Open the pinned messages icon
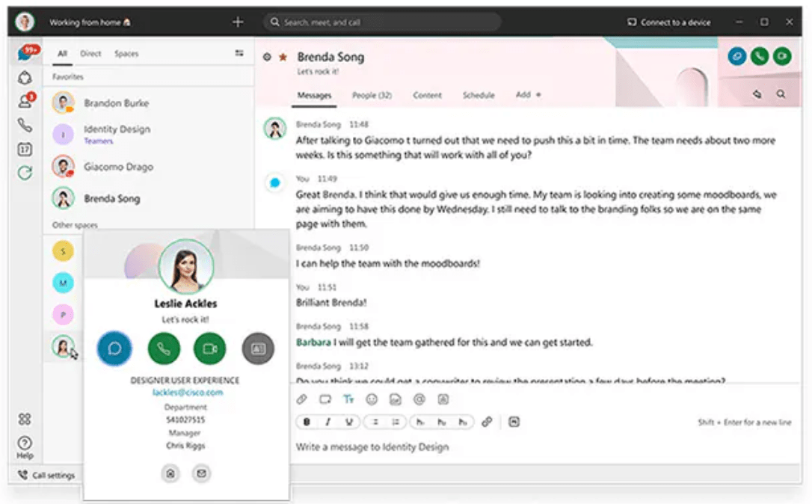The width and height of the screenshot is (812, 504). point(757,94)
